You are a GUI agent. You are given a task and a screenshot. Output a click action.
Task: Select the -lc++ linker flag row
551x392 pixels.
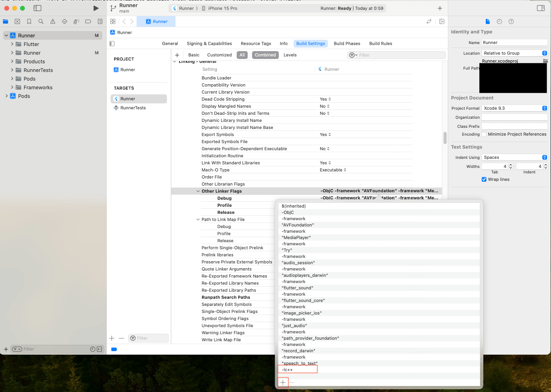(x=379, y=370)
